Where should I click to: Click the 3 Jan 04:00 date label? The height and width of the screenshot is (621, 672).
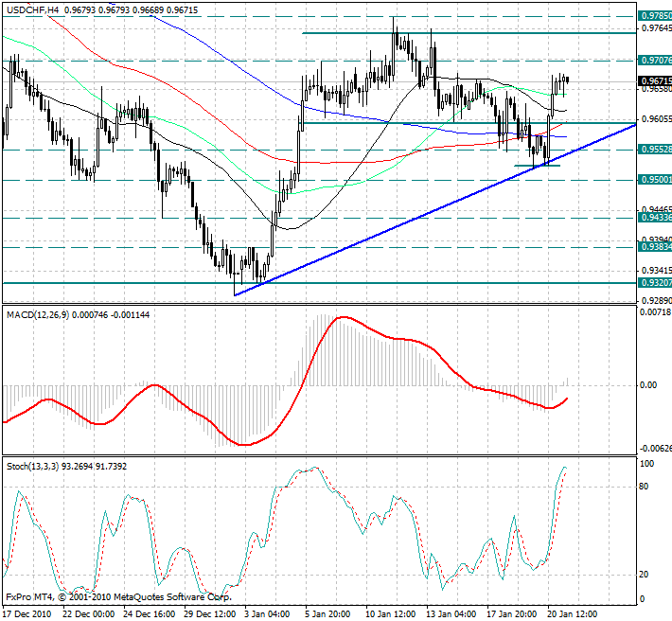point(268,614)
